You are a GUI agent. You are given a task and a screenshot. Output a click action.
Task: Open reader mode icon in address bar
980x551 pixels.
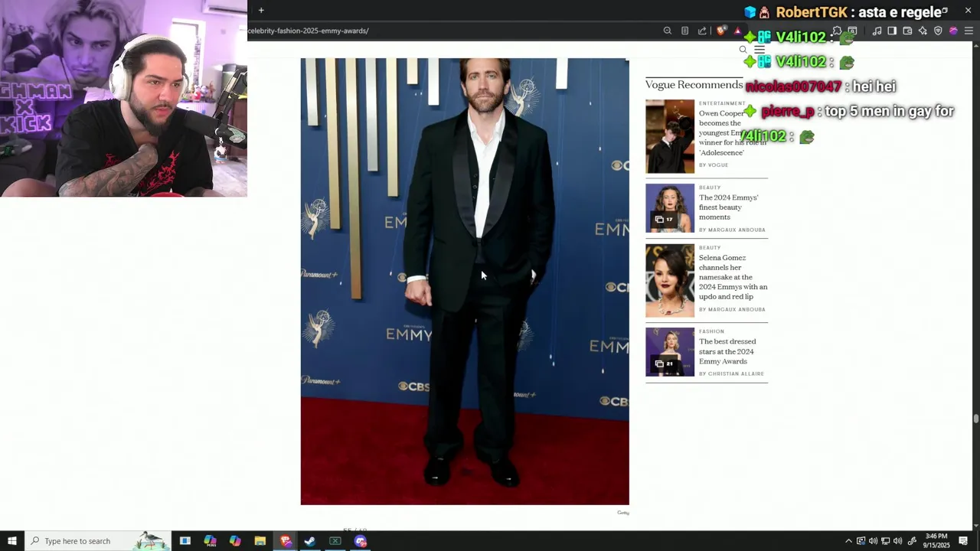click(x=684, y=31)
